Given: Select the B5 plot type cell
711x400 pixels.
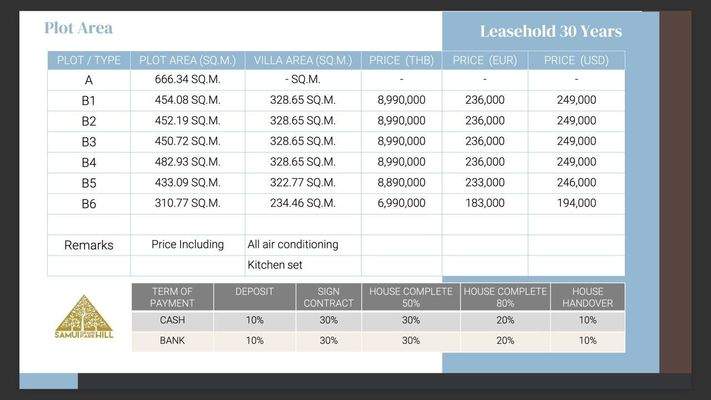Looking at the screenshot, I should point(89,183).
